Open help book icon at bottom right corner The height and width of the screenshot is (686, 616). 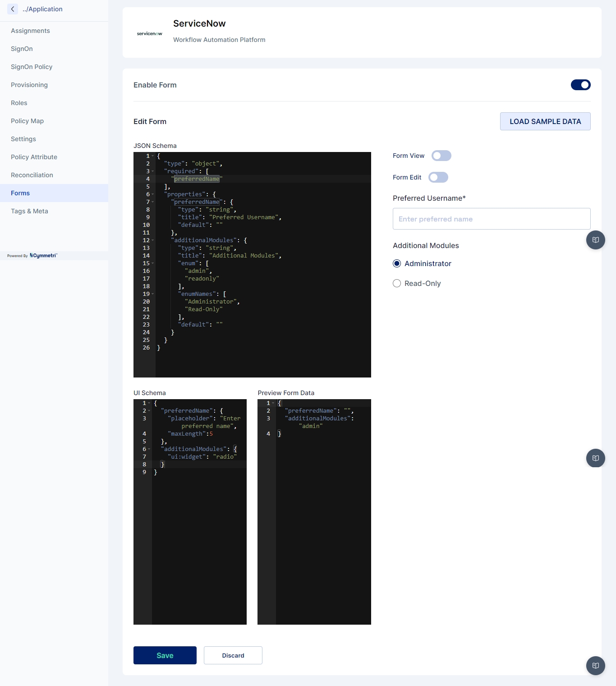click(x=596, y=666)
